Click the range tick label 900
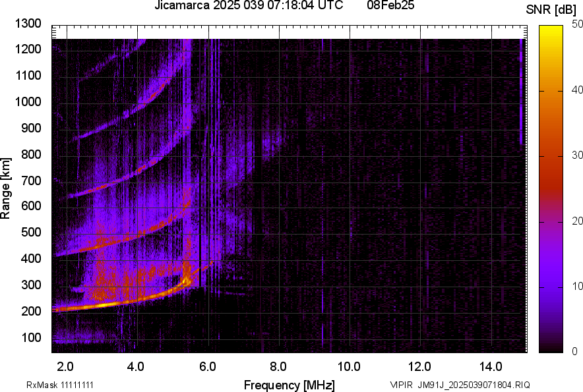This screenshot has width=583, height=392. point(31,128)
